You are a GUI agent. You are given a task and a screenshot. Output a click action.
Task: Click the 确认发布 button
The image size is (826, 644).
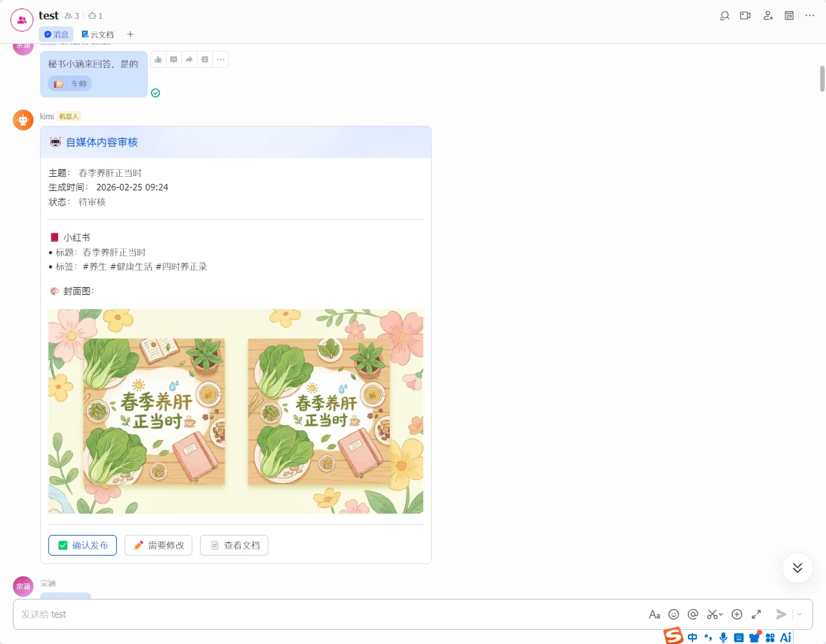point(83,545)
